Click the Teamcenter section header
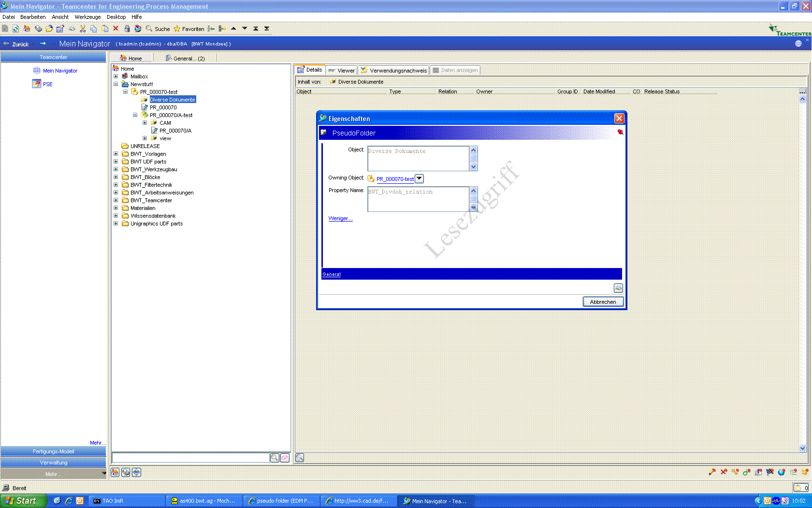Image resolution: width=812 pixels, height=508 pixels. tap(53, 57)
